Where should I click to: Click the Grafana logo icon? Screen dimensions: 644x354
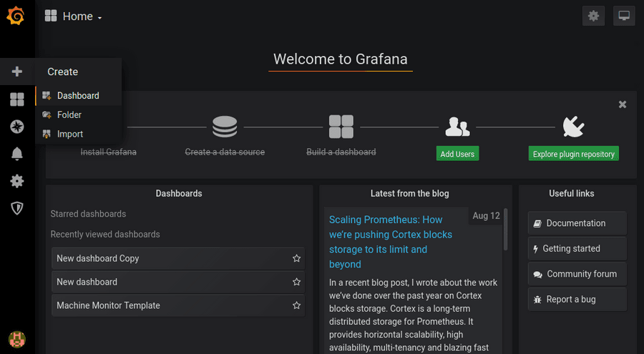point(16,16)
